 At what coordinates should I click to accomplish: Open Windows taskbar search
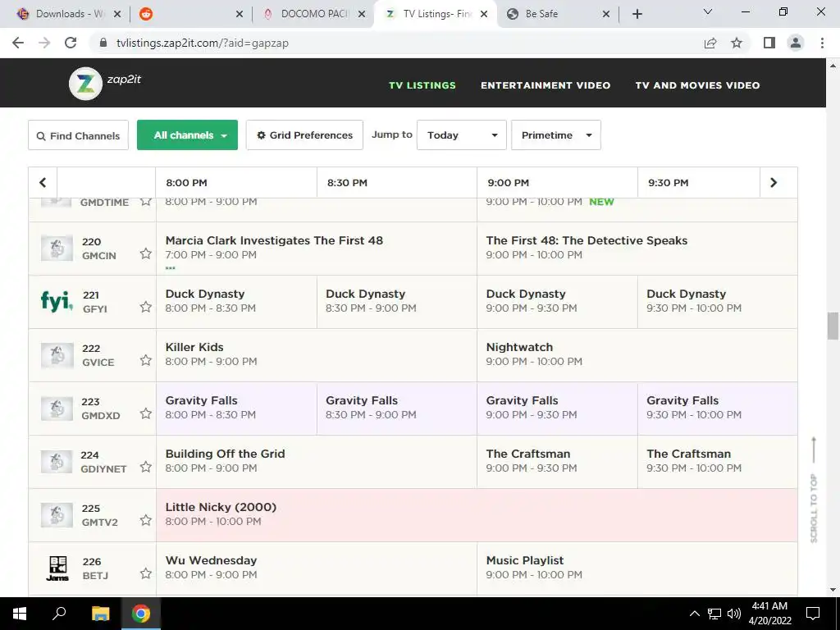59,614
